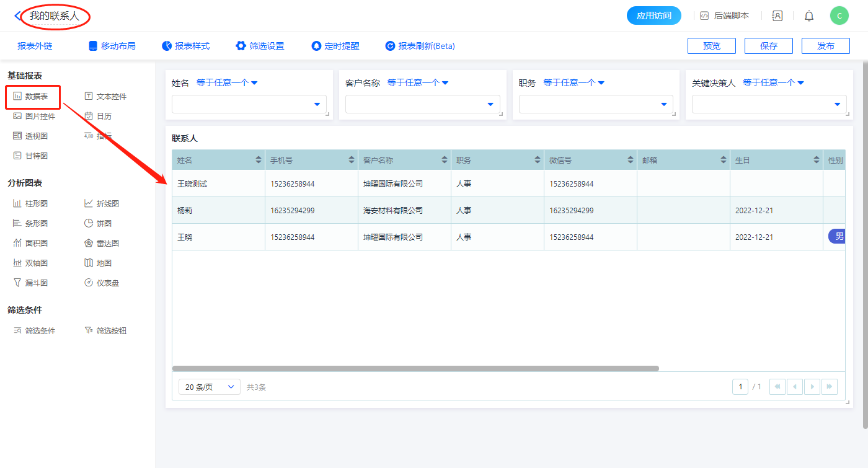
Task: Expand the 姓名 filter condition dropdown
Action: click(x=227, y=83)
